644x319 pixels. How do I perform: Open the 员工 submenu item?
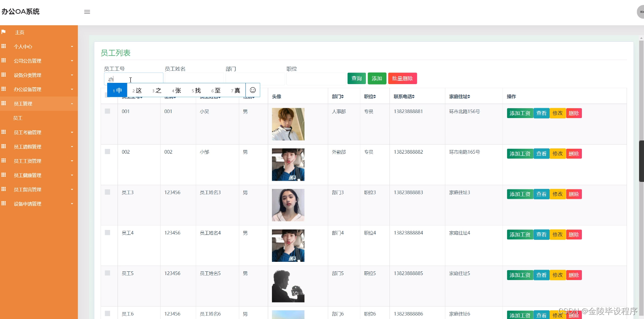point(18,118)
